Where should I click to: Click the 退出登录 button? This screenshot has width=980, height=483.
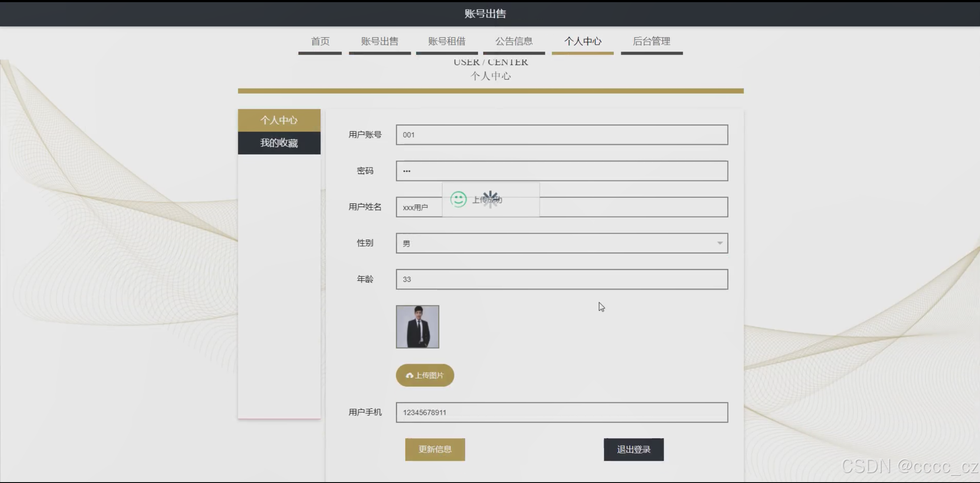click(633, 450)
